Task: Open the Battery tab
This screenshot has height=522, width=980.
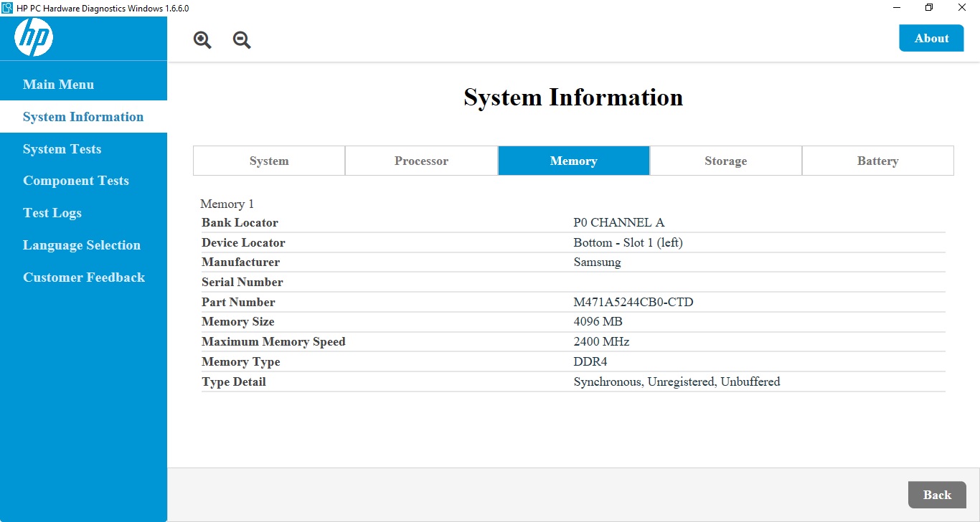Action: coord(877,161)
